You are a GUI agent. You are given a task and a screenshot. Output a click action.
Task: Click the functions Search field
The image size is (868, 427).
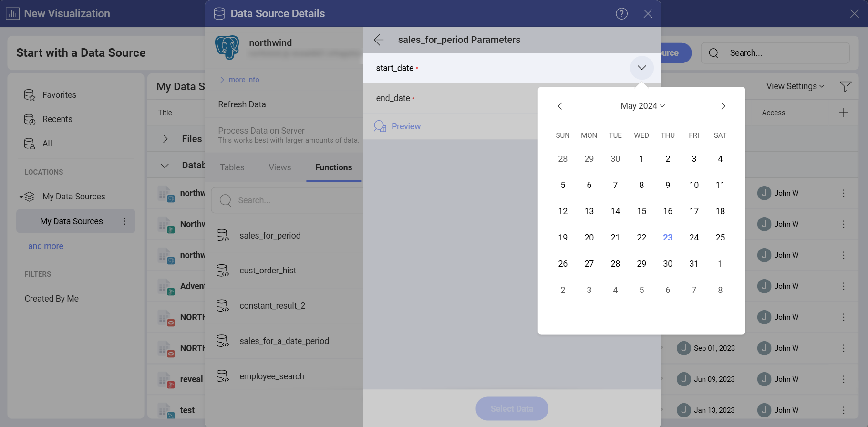287,200
